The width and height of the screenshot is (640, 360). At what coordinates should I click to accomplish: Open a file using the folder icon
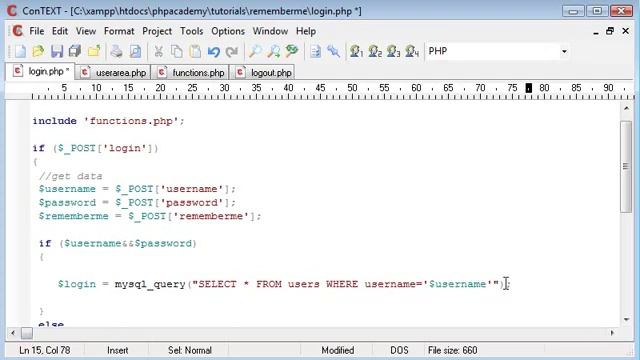[38, 51]
